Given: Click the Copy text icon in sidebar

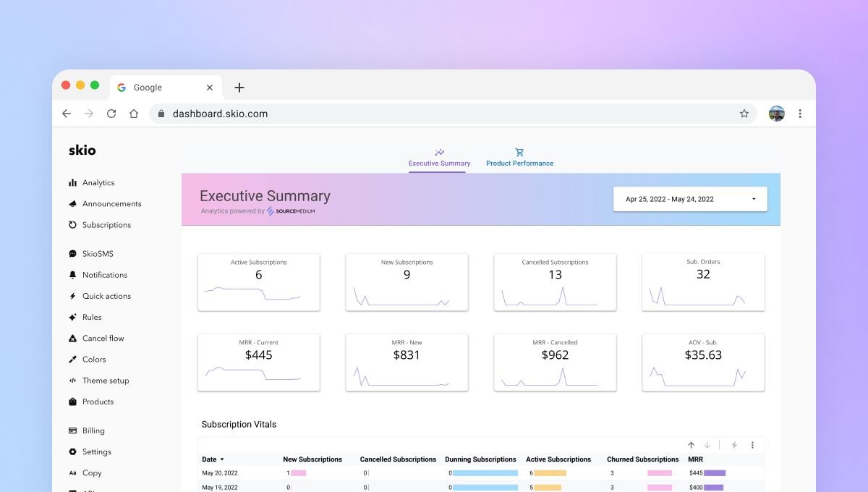Looking at the screenshot, I should [x=72, y=472].
